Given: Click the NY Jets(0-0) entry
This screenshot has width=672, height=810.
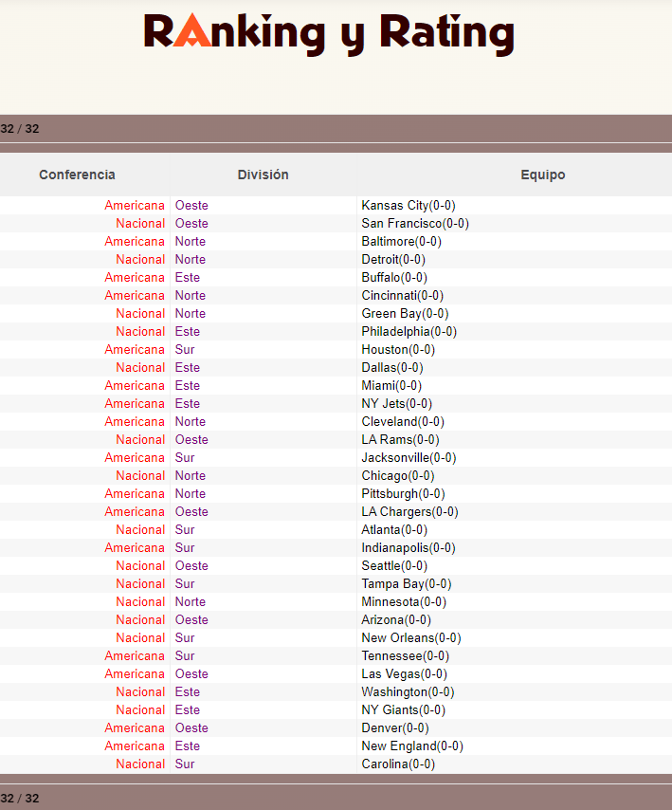Looking at the screenshot, I should pyautogui.click(x=396, y=403).
